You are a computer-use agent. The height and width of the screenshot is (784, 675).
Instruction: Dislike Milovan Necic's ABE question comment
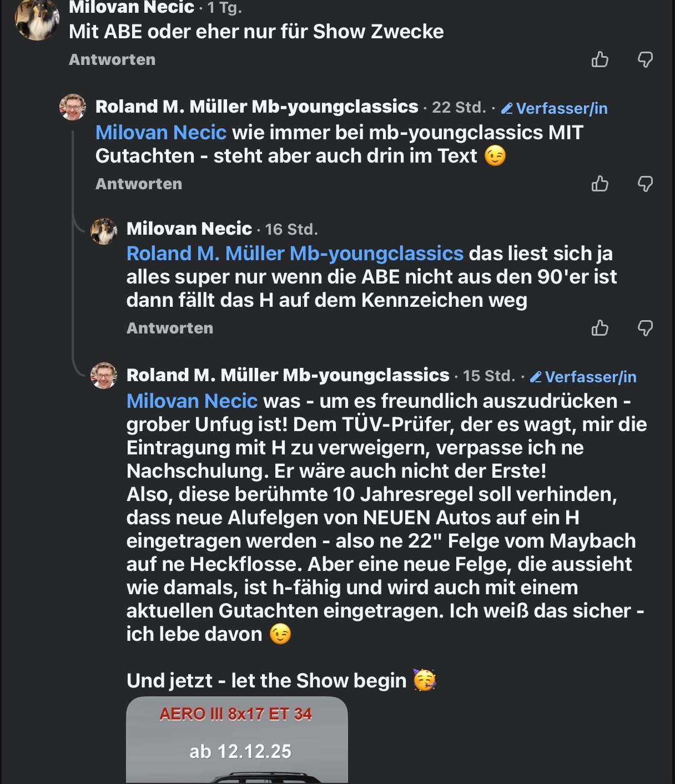tap(645, 59)
